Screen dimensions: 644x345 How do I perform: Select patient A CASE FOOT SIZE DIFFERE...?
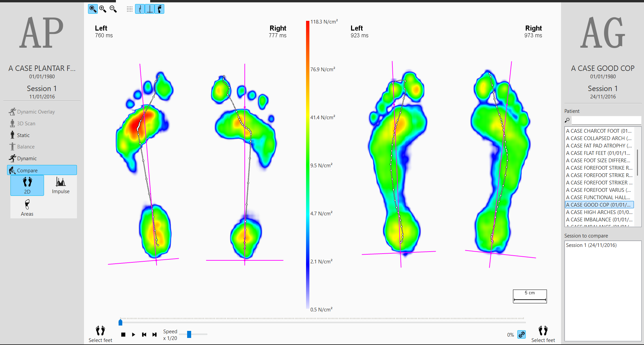(x=599, y=161)
